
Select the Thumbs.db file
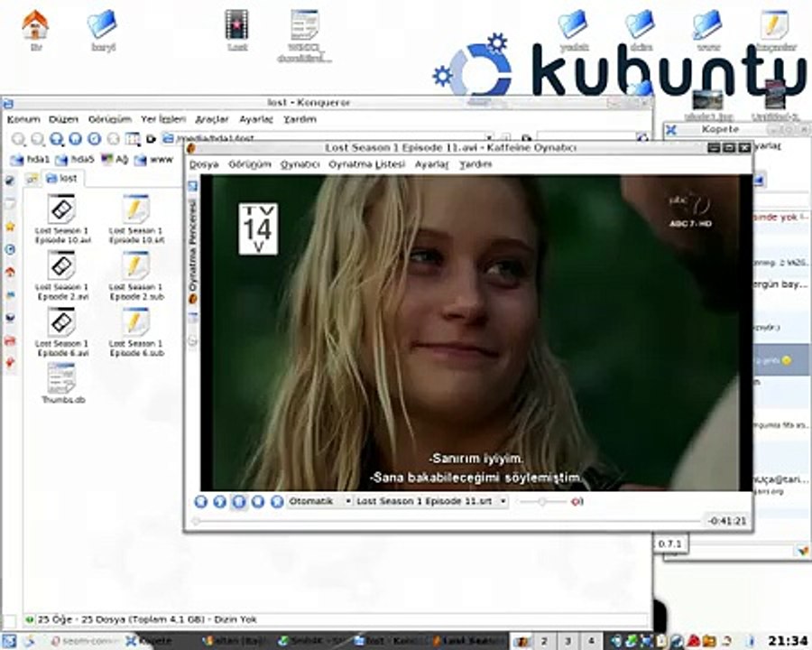click(62, 383)
